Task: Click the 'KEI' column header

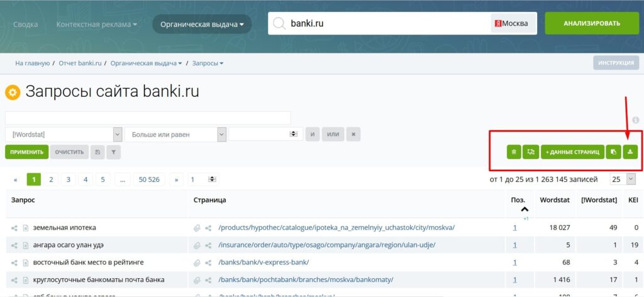Action: click(x=633, y=200)
